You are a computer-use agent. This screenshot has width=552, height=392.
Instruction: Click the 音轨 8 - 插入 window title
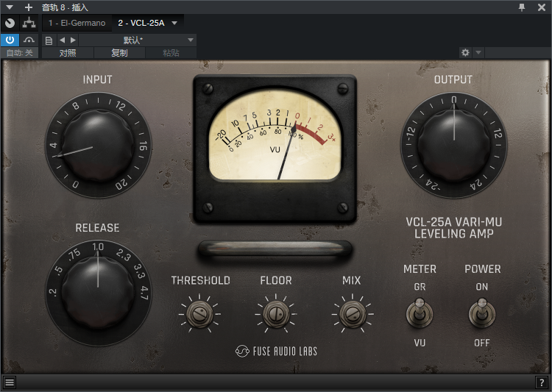[x=65, y=7]
